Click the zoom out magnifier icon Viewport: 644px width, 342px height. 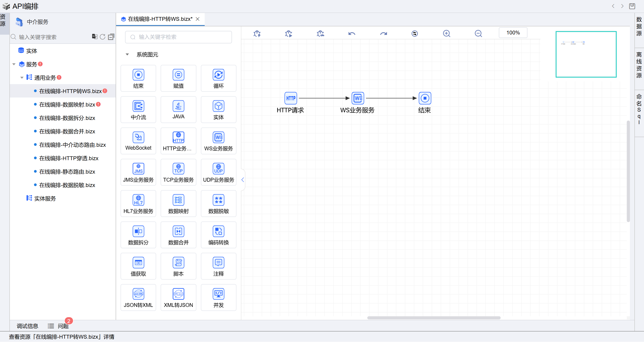click(x=478, y=34)
